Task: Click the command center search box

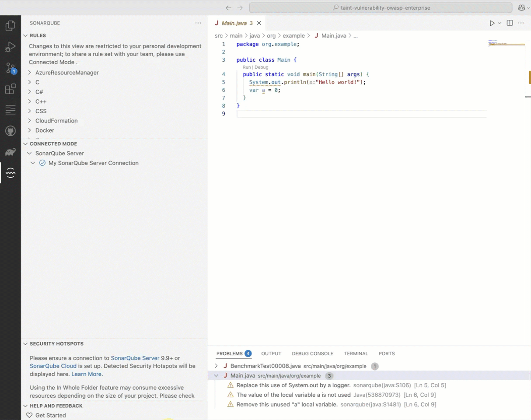Action: pyautogui.click(x=381, y=8)
